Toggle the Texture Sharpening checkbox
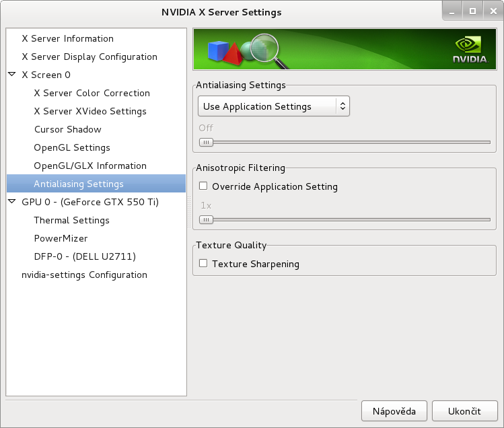 [x=203, y=263]
